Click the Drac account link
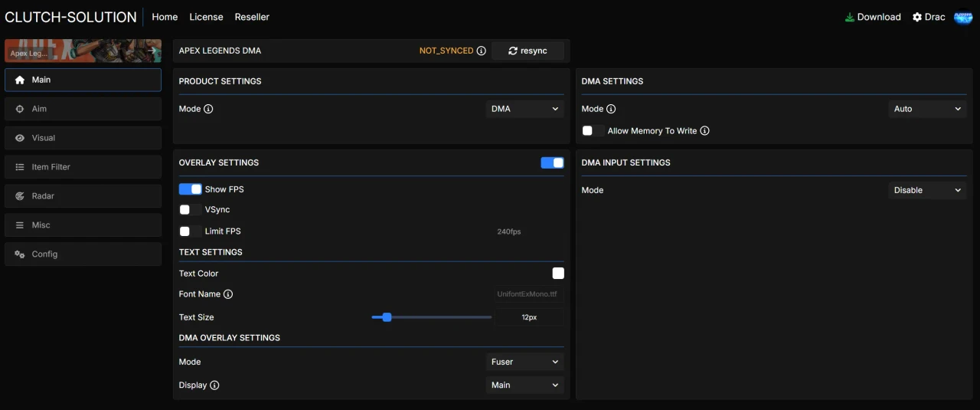The image size is (980, 410). tap(929, 17)
